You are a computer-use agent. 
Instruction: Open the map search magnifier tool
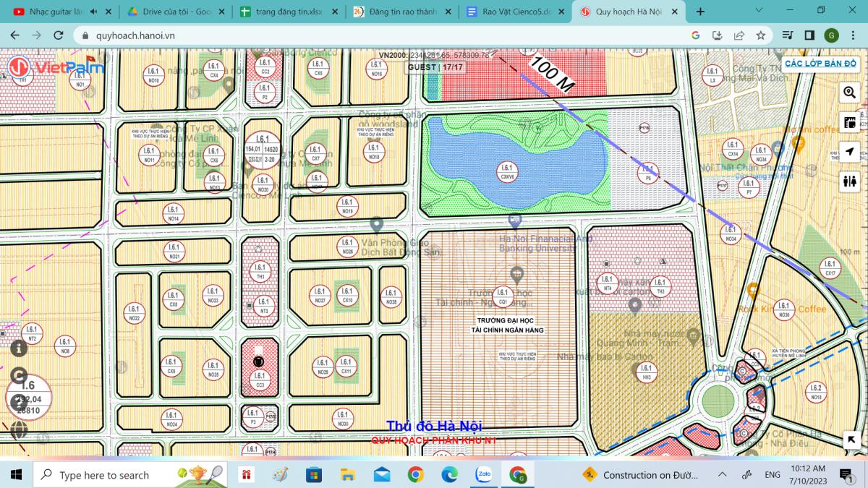[x=849, y=93]
